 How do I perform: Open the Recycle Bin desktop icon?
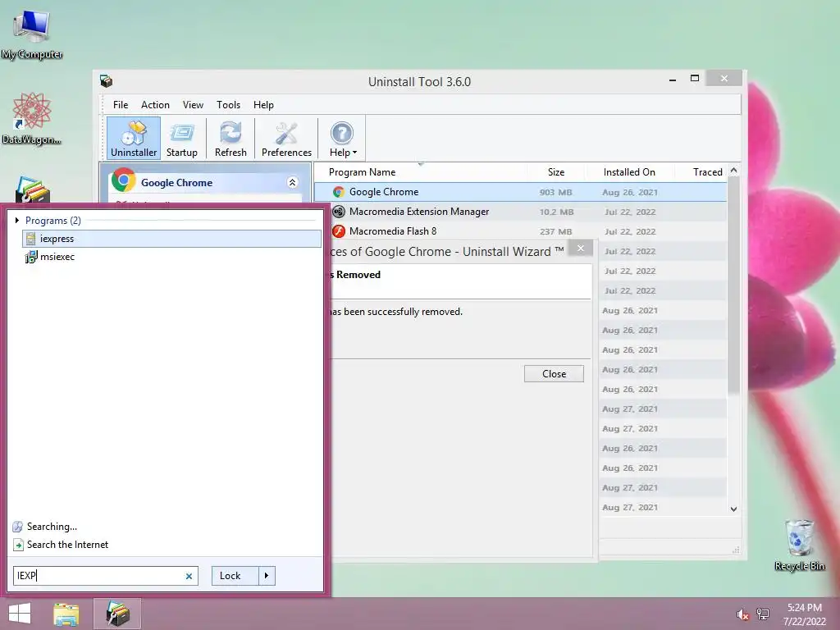point(799,545)
